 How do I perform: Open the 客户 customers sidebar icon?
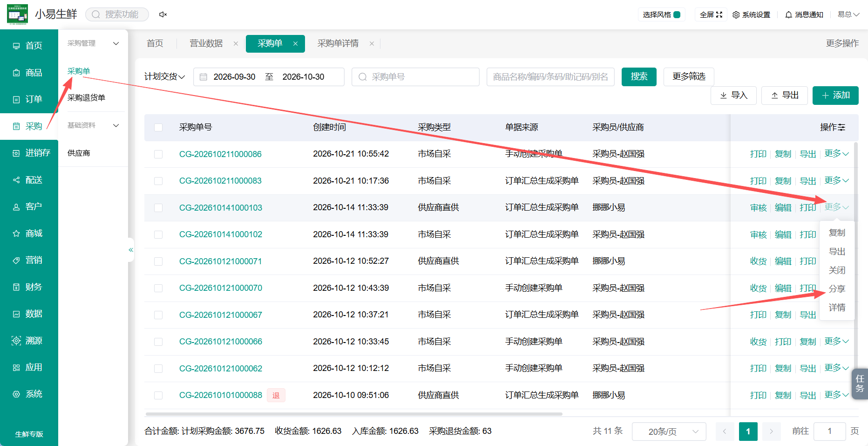coord(16,206)
